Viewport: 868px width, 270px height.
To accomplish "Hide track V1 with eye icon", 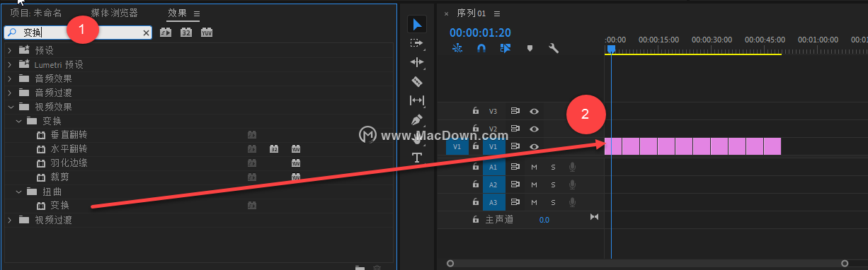I will pyautogui.click(x=535, y=146).
